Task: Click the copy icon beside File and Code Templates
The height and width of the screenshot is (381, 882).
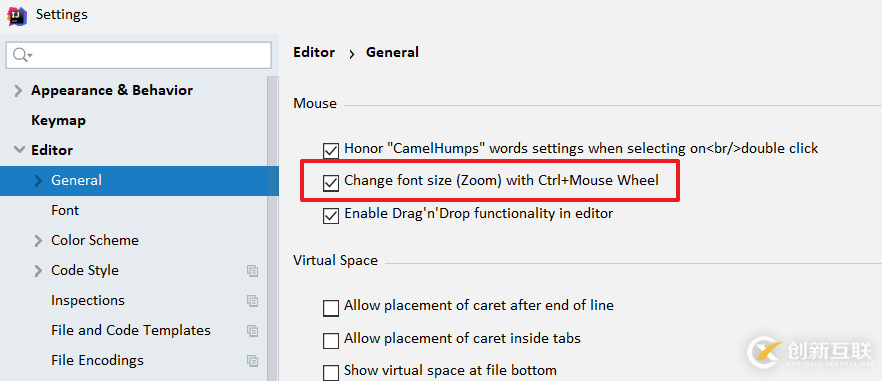Action: (x=253, y=330)
